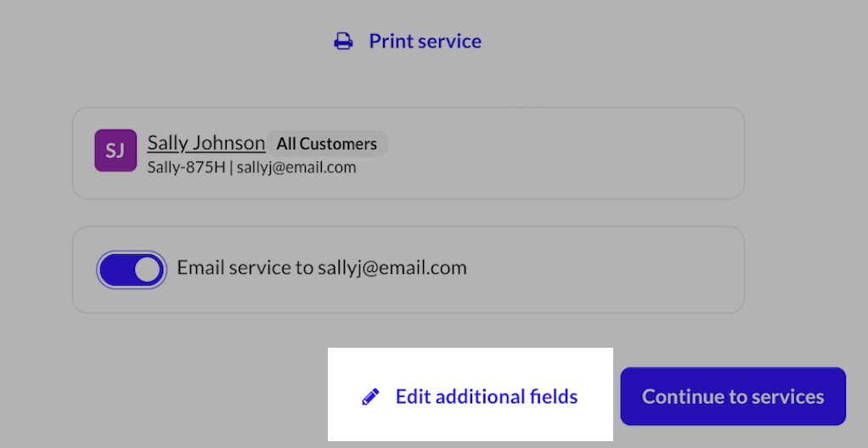The width and height of the screenshot is (868, 448).
Task: Click the Sally-875H customer code
Action: [x=186, y=167]
